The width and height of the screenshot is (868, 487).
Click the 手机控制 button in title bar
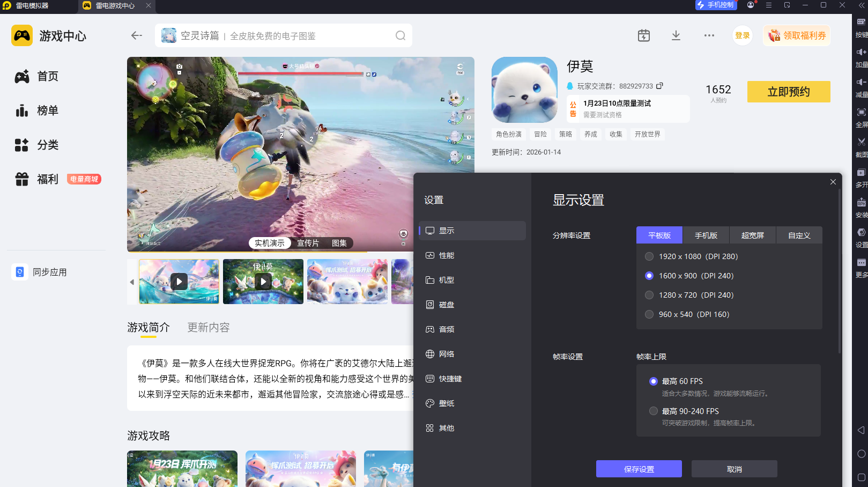716,5
